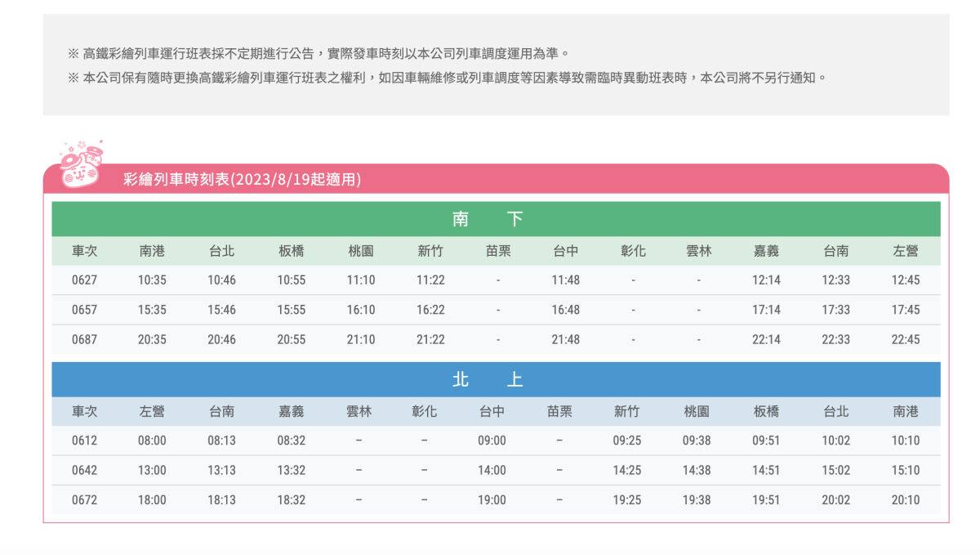Click the notice about 高鐵彩繪列車運行班表採不定期進行公告
This screenshot has height=555, width=980.
coord(318,54)
